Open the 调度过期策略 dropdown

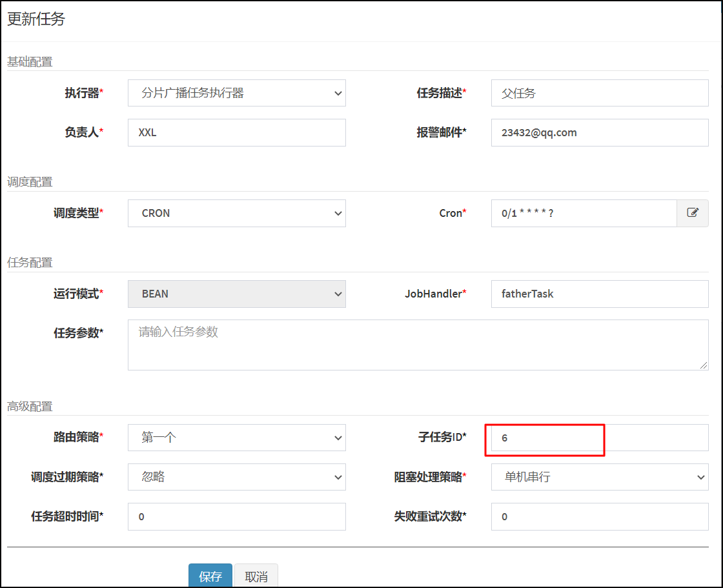coord(236,477)
